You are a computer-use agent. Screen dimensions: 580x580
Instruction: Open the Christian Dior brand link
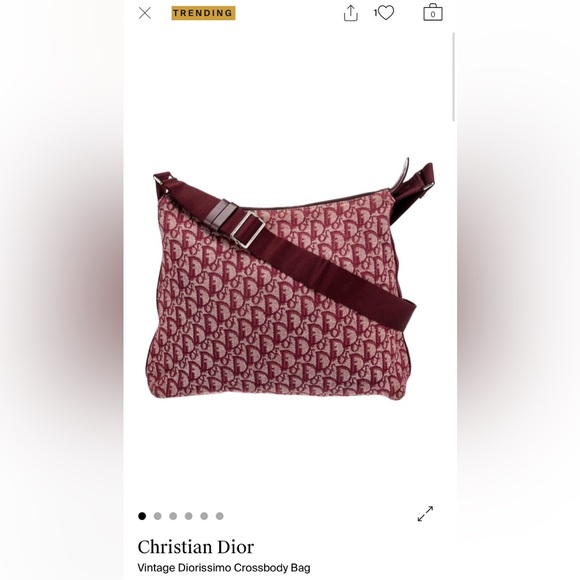pos(196,547)
